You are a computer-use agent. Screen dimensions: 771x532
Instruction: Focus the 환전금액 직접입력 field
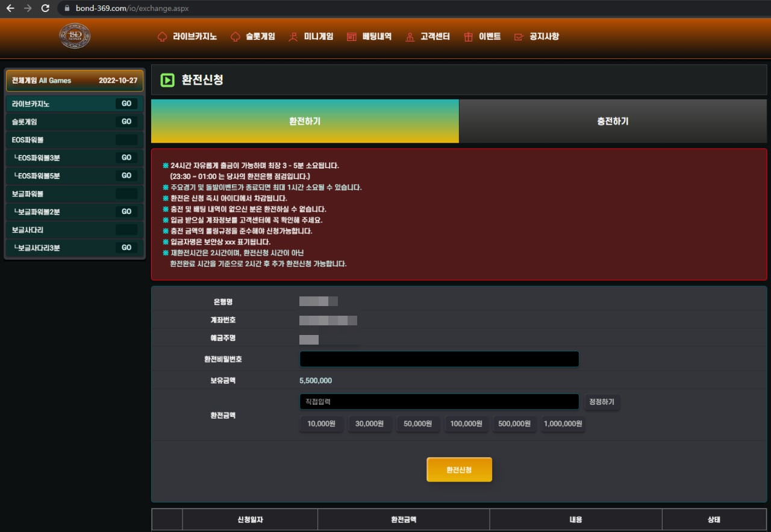point(439,402)
